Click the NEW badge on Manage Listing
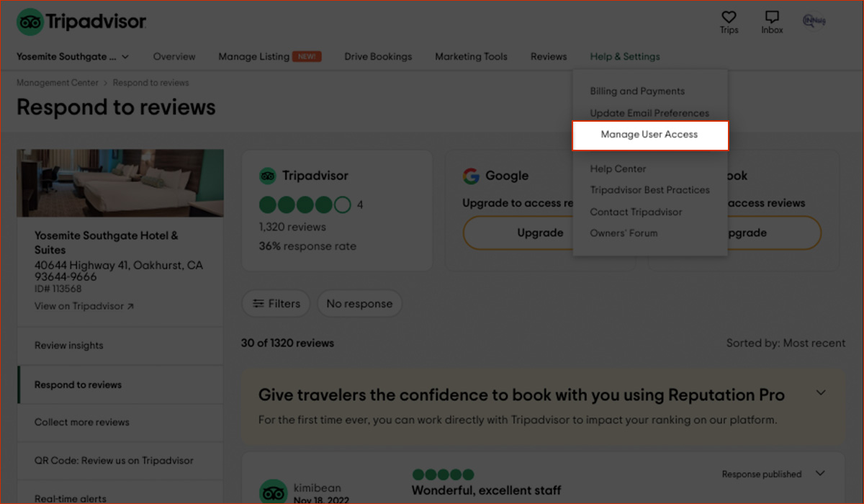This screenshot has width=864, height=504. (307, 57)
